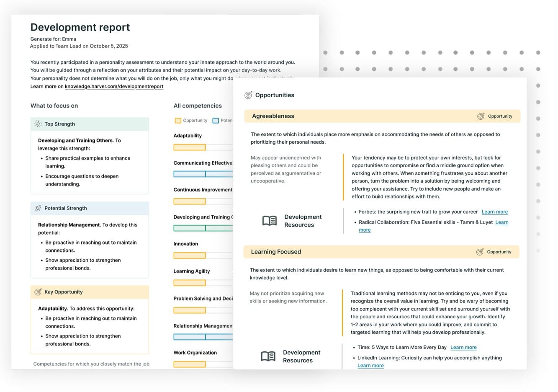
Task: Open Learn more for the Forbes article
Action: pyautogui.click(x=494, y=212)
